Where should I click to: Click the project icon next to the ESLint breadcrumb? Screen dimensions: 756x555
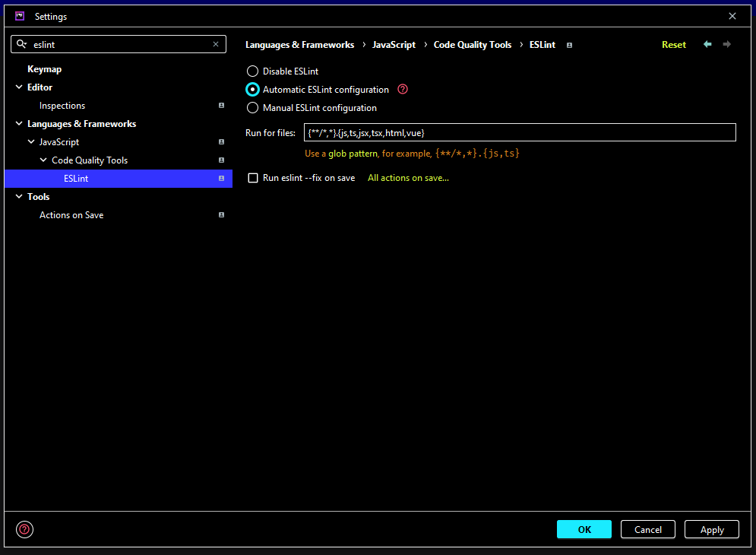pos(569,46)
